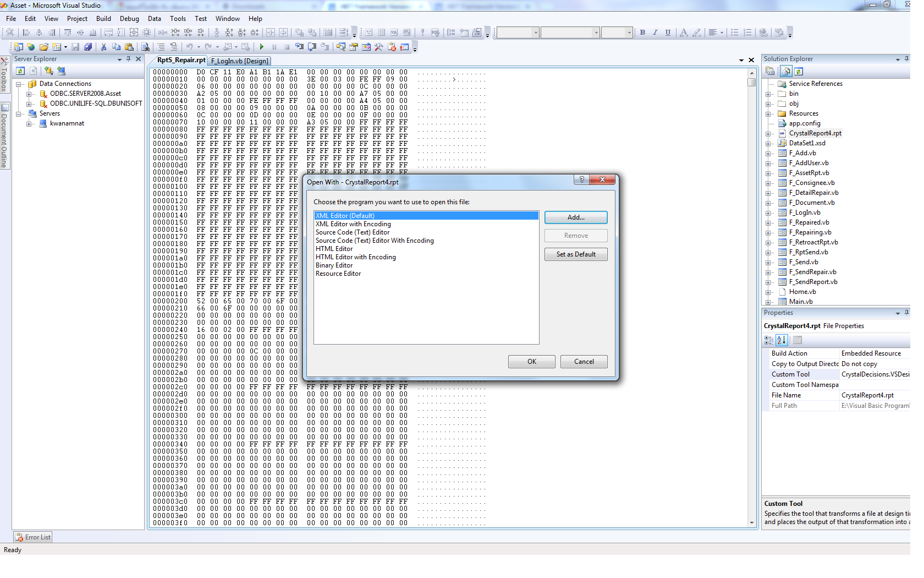Click the Redo arrow icon

208,47
